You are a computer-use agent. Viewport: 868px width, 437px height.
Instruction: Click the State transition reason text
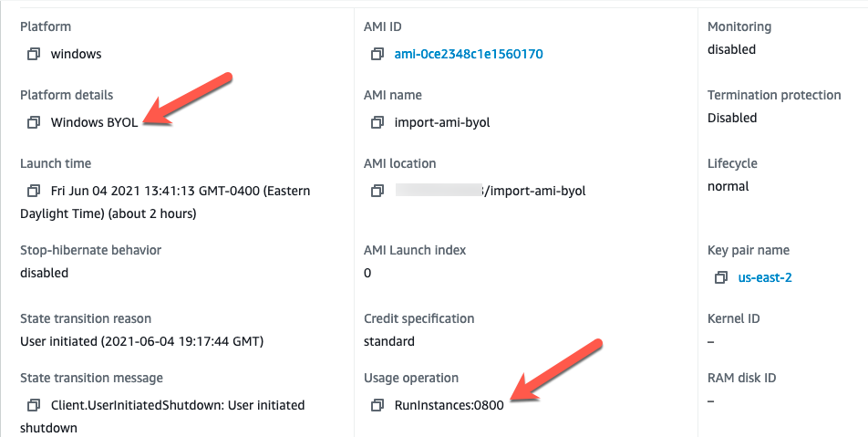[x=141, y=341]
